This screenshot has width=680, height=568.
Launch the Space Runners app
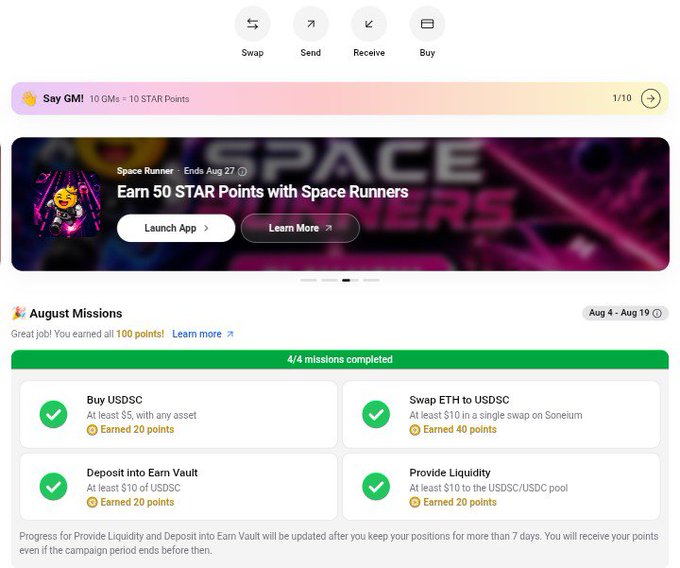176,228
